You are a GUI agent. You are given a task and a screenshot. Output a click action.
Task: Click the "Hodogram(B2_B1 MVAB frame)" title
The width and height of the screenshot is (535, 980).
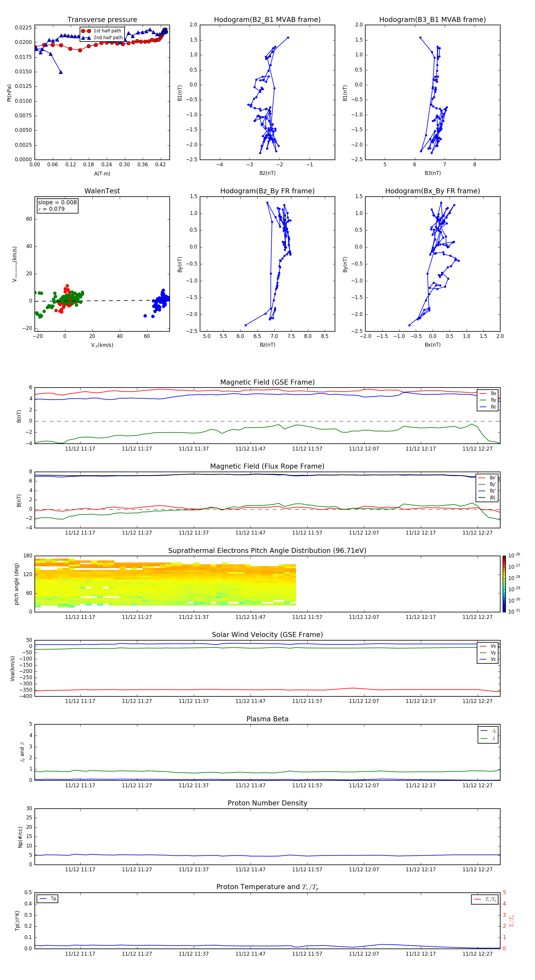267,19
